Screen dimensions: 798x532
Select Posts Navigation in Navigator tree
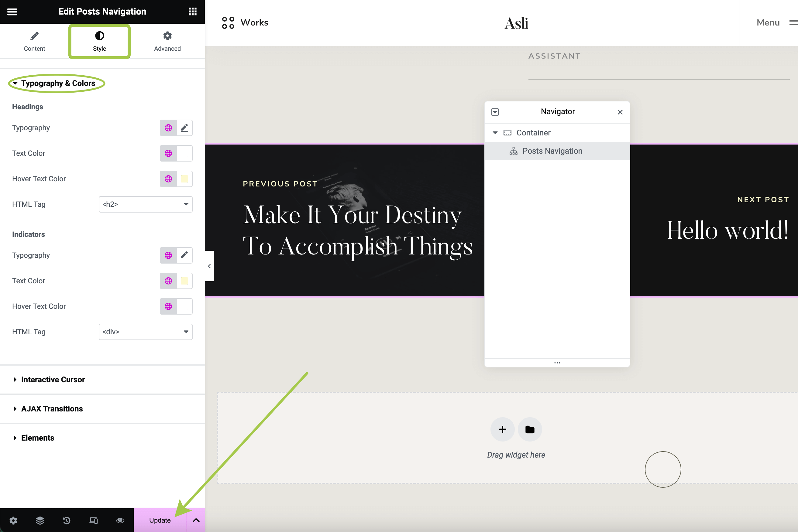pyautogui.click(x=552, y=151)
